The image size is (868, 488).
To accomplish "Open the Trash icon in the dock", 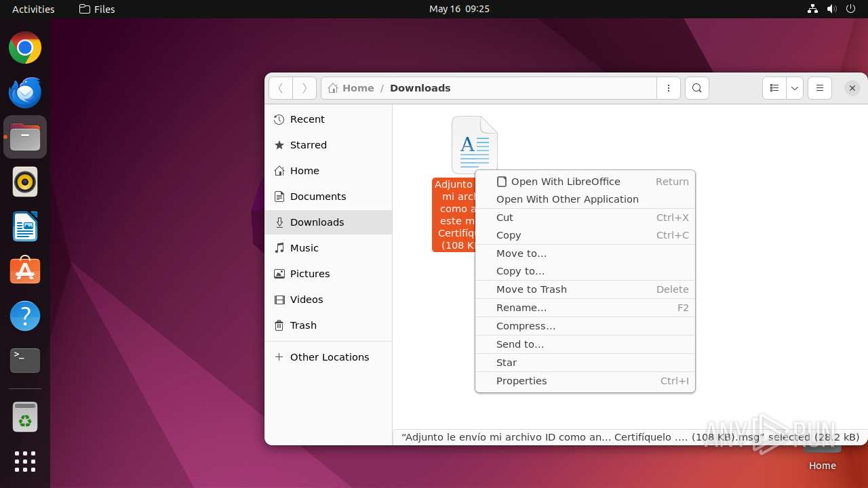I will (25, 417).
